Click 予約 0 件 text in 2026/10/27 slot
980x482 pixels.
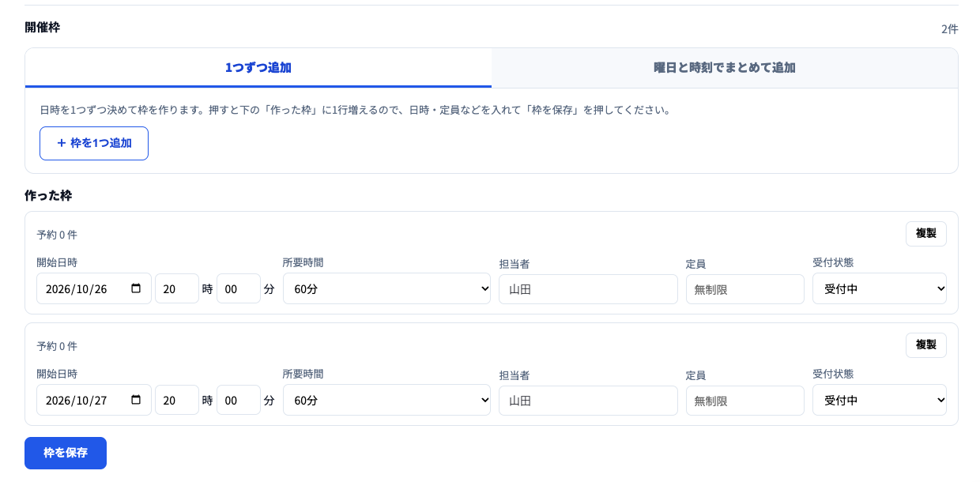pyautogui.click(x=57, y=346)
